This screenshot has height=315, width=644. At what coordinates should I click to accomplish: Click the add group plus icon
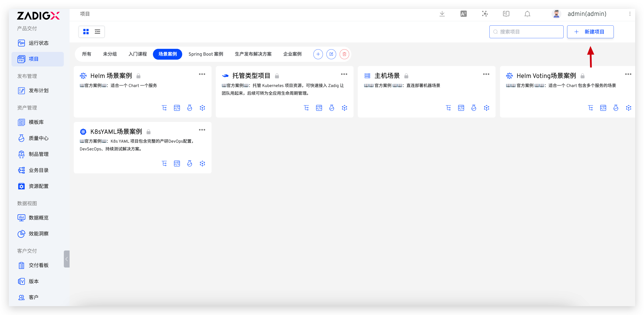[318, 54]
